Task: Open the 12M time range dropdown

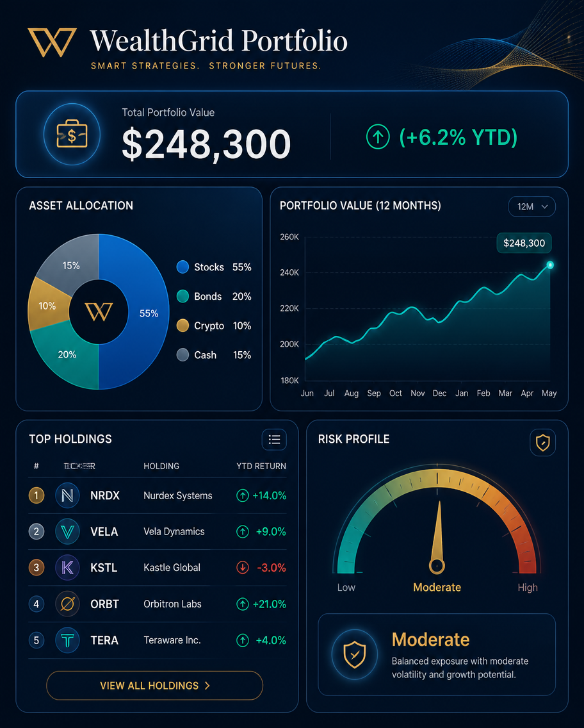Action: 531,206
